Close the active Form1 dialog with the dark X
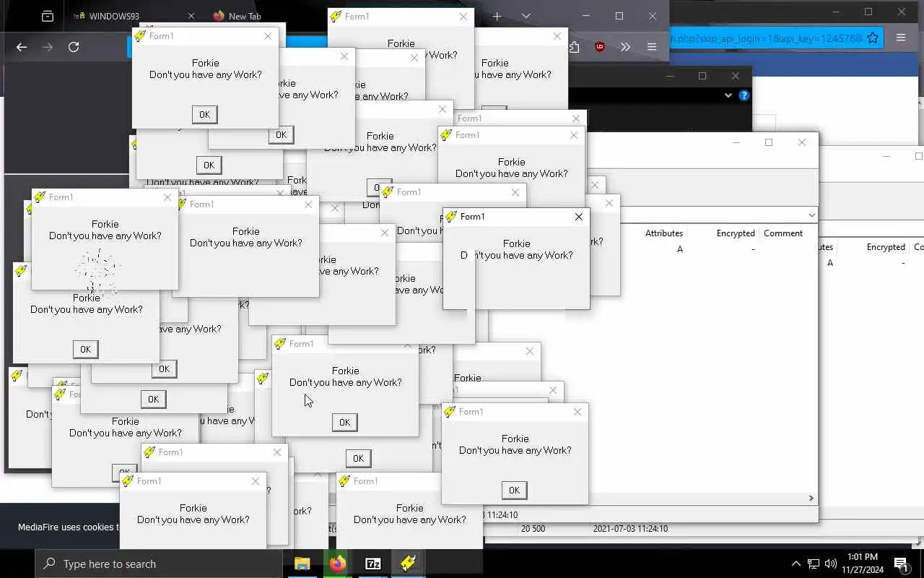This screenshot has height=578, width=924. [x=579, y=217]
